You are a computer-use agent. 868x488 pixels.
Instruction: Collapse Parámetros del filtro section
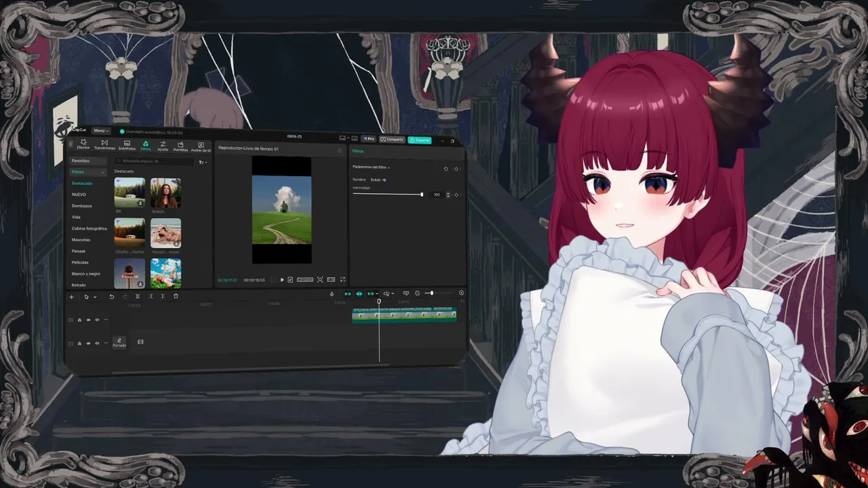click(389, 167)
